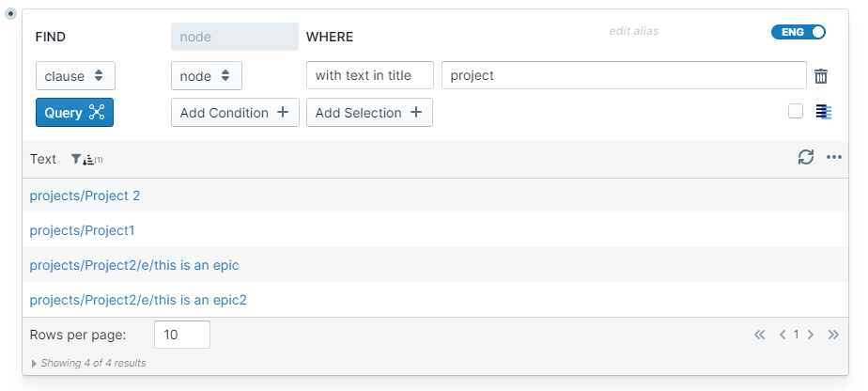Image resolution: width=868 pixels, height=391 pixels.
Task: Click the filter and sort icon beside Text
Action: [x=86, y=160]
